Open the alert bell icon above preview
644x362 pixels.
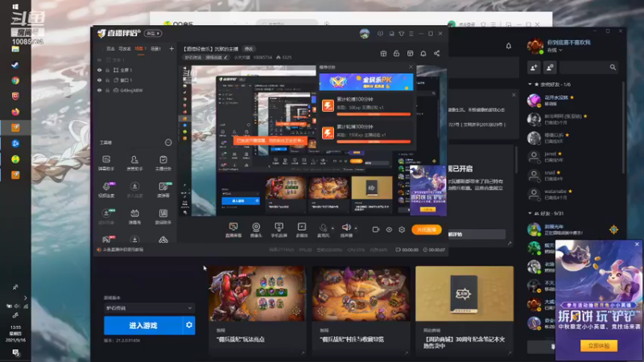pyautogui.click(x=423, y=54)
